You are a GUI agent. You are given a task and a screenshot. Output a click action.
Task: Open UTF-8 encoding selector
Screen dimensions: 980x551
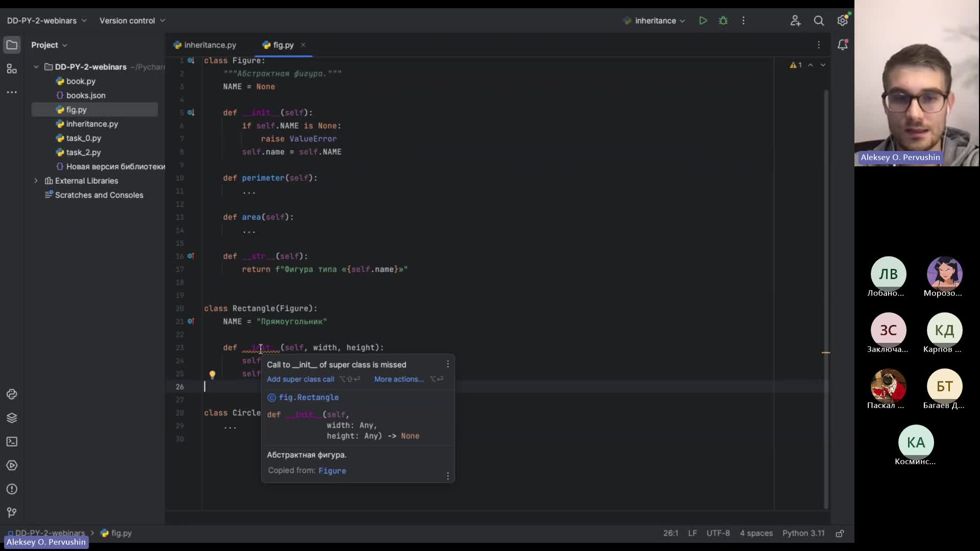pos(718,533)
